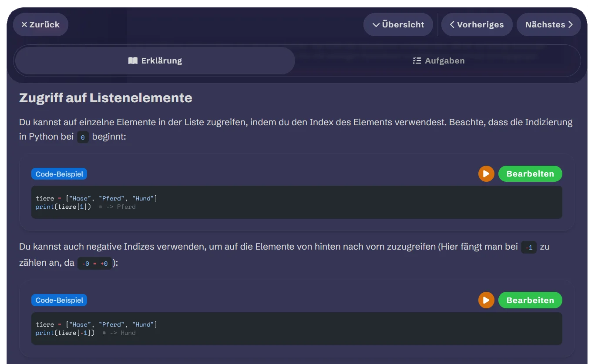The width and height of the screenshot is (595, 364).
Task: Click the first Code-Beispiel badge
Action: coord(59,174)
